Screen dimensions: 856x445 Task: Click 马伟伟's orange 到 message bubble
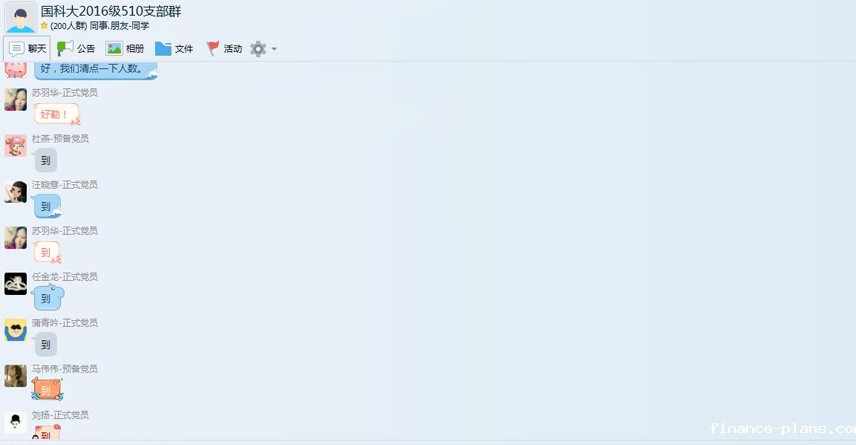[x=46, y=389]
